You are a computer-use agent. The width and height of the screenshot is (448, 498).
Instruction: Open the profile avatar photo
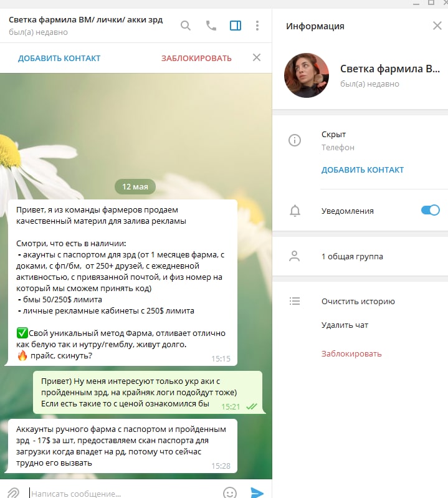coord(307,75)
